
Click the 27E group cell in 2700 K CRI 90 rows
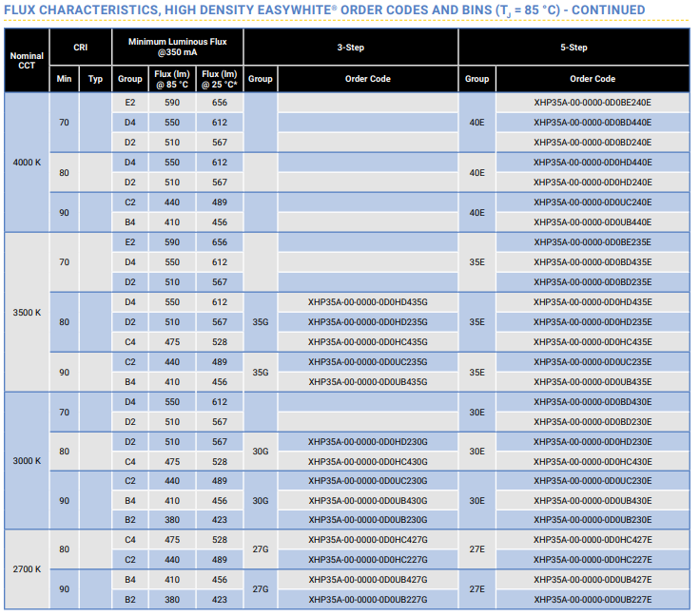point(476,589)
